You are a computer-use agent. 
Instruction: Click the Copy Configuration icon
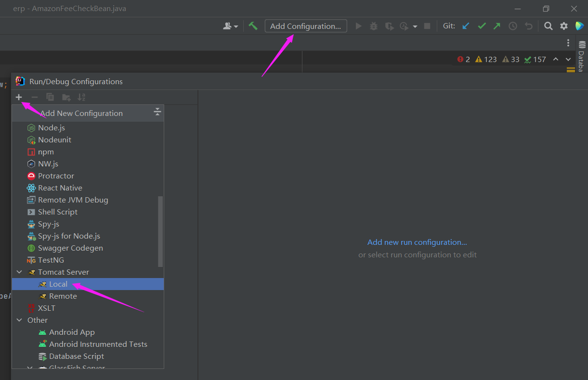(50, 97)
